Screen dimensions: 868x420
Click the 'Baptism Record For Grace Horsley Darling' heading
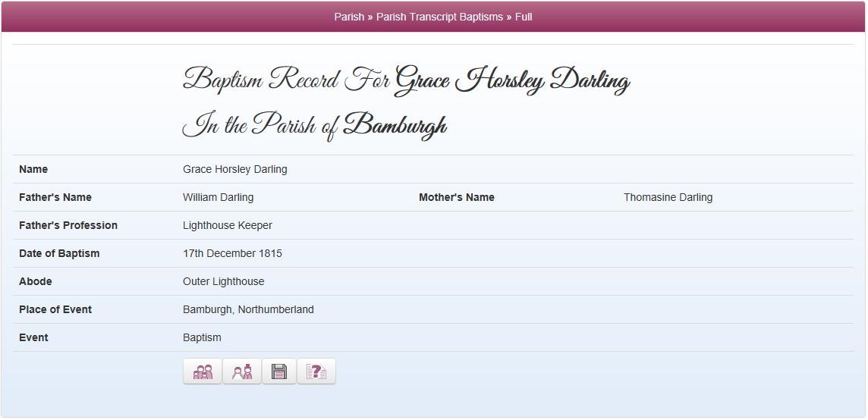click(406, 80)
